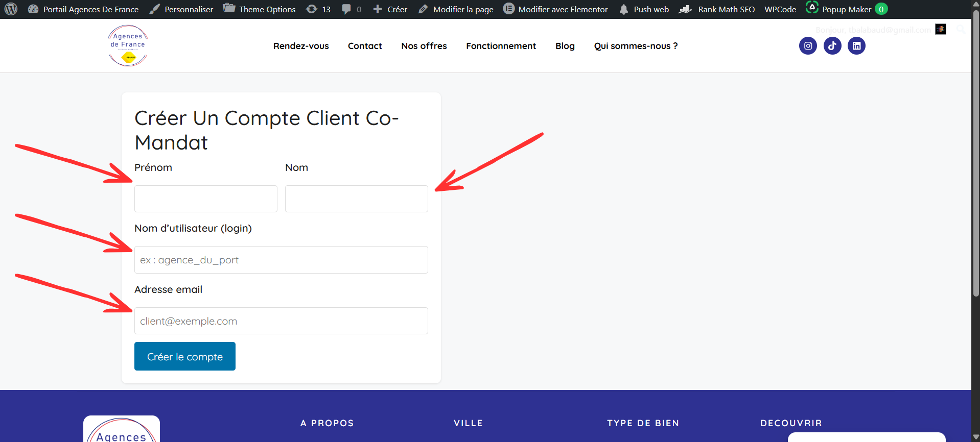Click the Personnaliser brush icon
980x442 pixels.
[154, 9]
